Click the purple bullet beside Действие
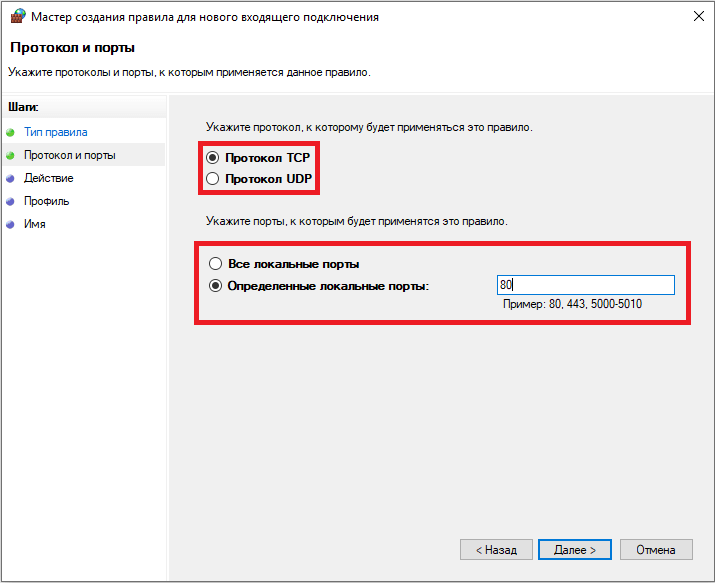715x583 pixels. point(10,179)
